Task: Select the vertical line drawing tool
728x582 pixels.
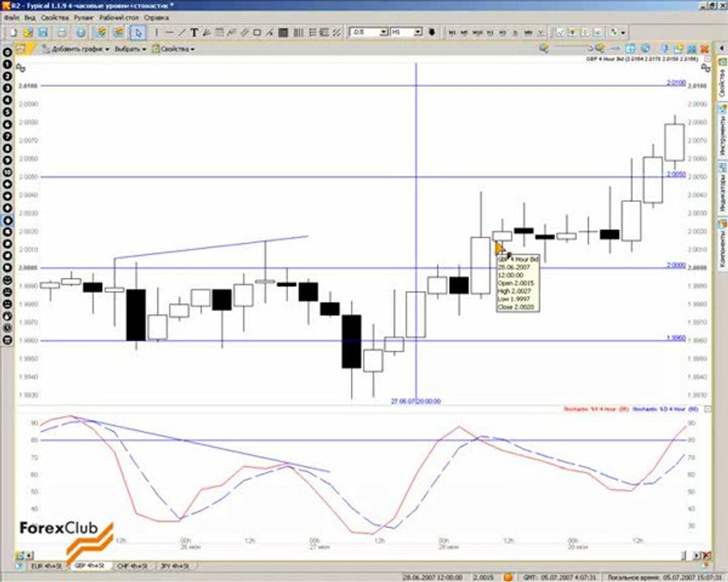Action: (156, 32)
